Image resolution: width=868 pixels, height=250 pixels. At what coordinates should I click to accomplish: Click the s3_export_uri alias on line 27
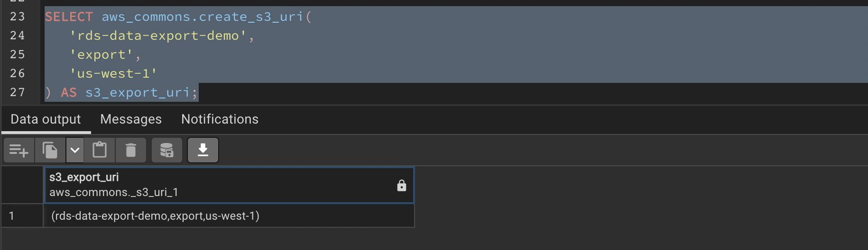137,92
